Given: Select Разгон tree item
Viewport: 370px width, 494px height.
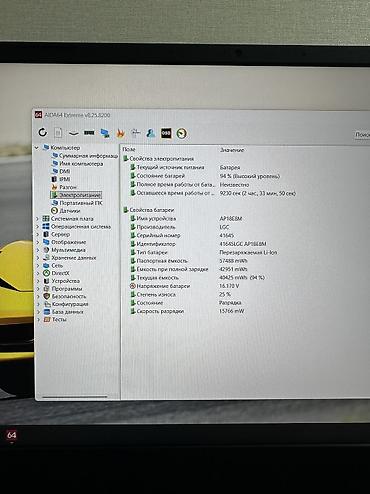Looking at the screenshot, I should 64,187.
